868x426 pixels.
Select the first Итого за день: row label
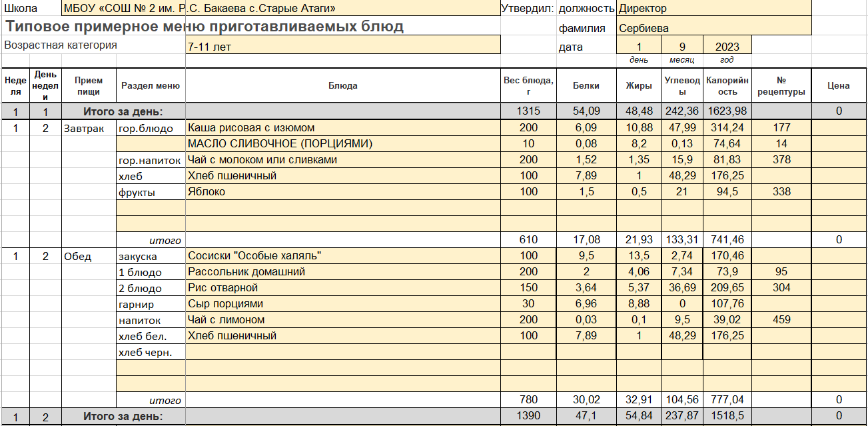tap(123, 111)
